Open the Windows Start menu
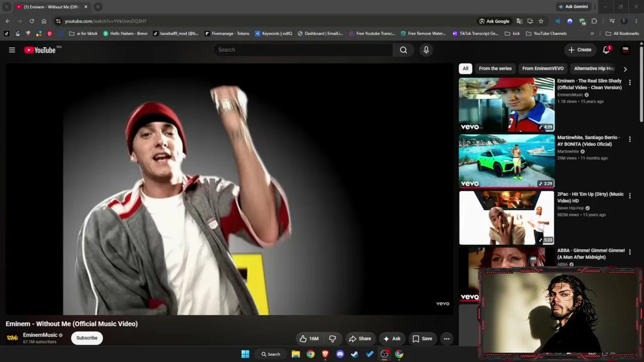 (245, 354)
